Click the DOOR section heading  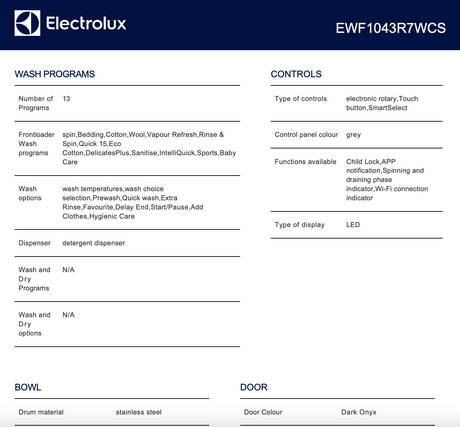click(254, 387)
